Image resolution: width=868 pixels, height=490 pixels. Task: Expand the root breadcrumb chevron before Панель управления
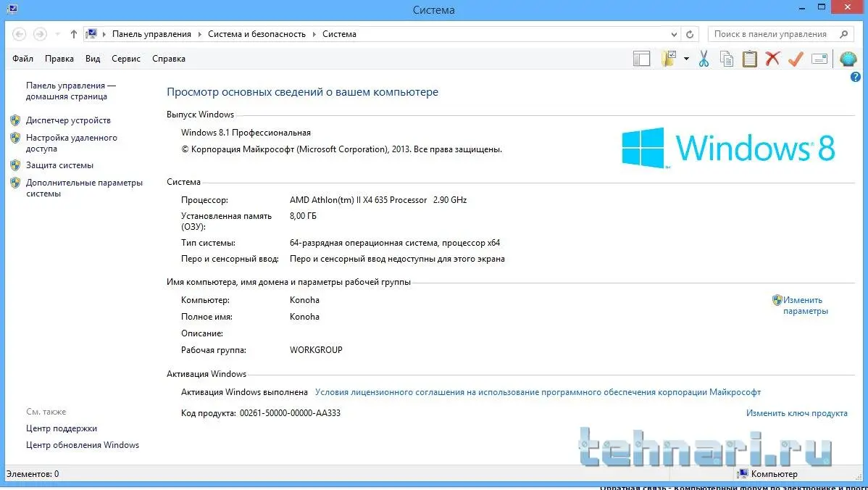tap(104, 34)
